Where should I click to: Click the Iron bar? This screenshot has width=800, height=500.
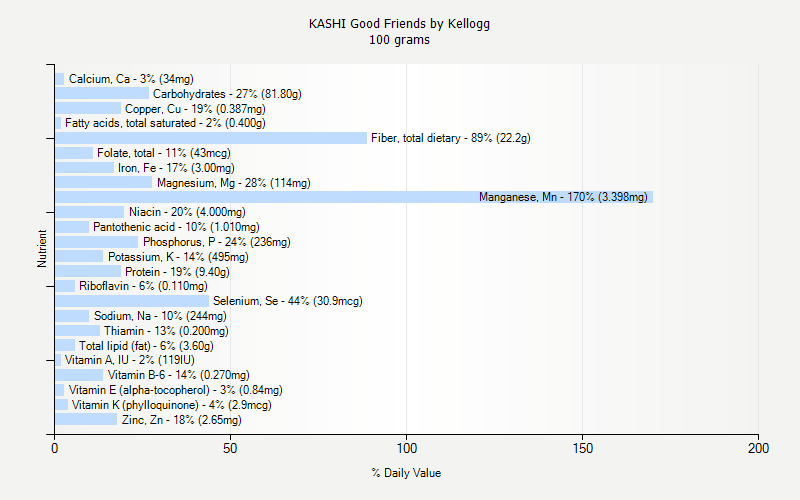(85, 167)
